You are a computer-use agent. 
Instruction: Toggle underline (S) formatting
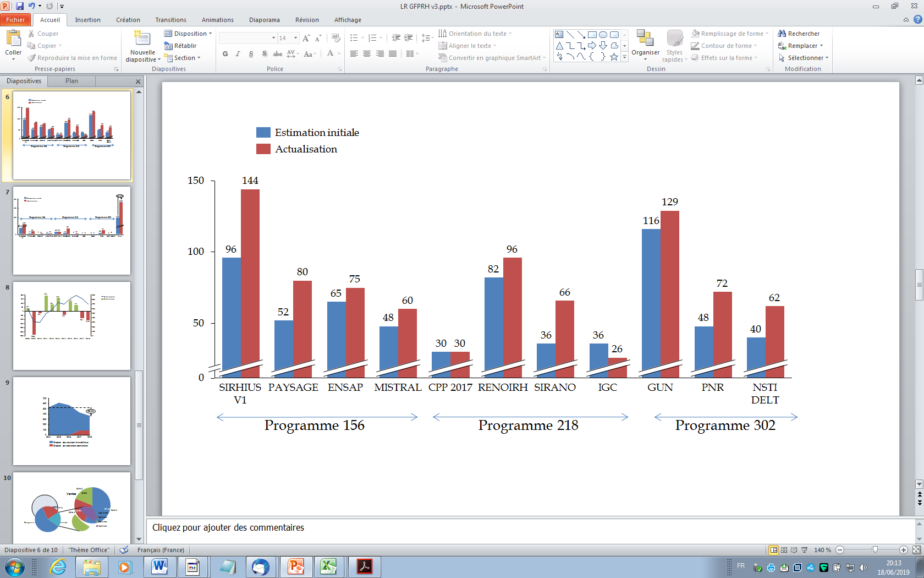click(251, 54)
